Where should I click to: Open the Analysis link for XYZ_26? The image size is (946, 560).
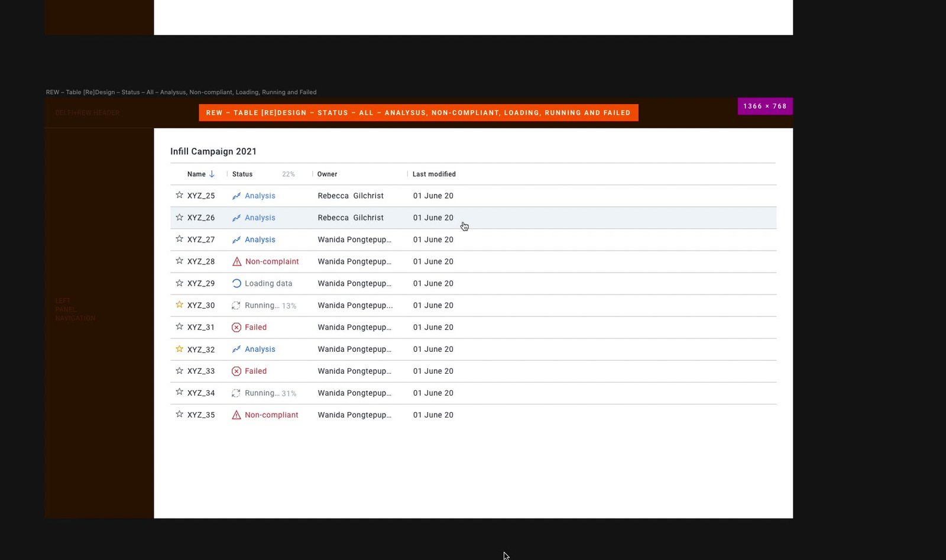(260, 218)
